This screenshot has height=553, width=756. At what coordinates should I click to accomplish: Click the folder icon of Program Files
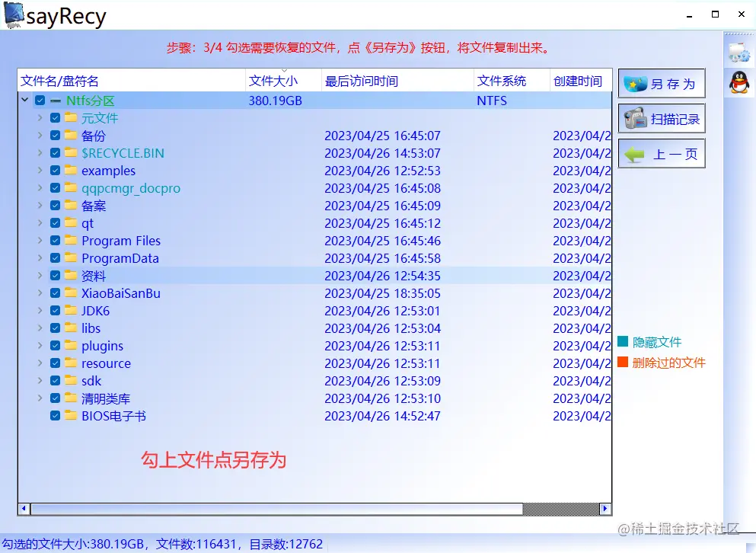[71, 240]
